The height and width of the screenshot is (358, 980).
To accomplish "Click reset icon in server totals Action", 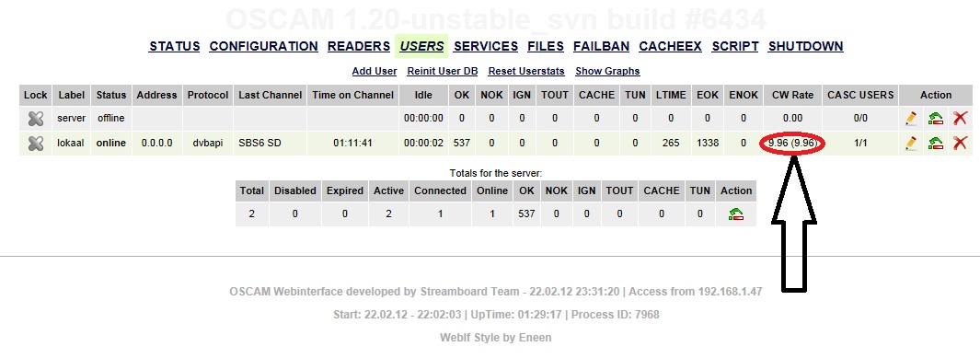I will [x=736, y=214].
